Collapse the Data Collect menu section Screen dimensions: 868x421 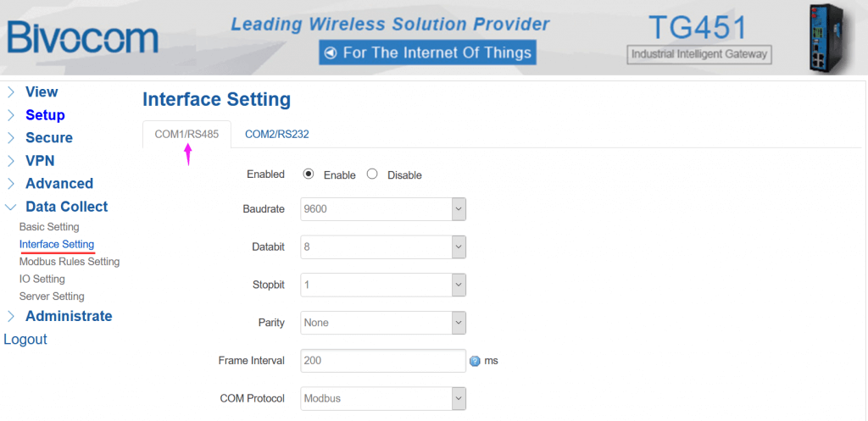click(x=66, y=207)
